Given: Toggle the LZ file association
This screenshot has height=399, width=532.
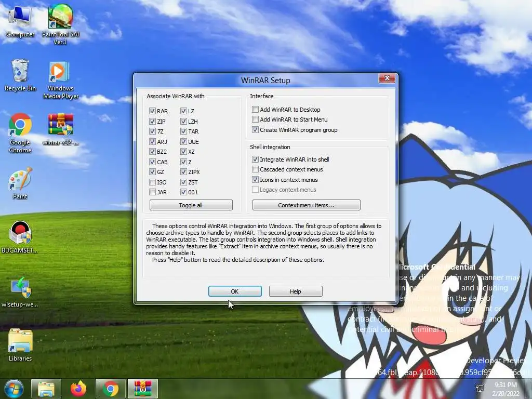Looking at the screenshot, I should pyautogui.click(x=183, y=111).
